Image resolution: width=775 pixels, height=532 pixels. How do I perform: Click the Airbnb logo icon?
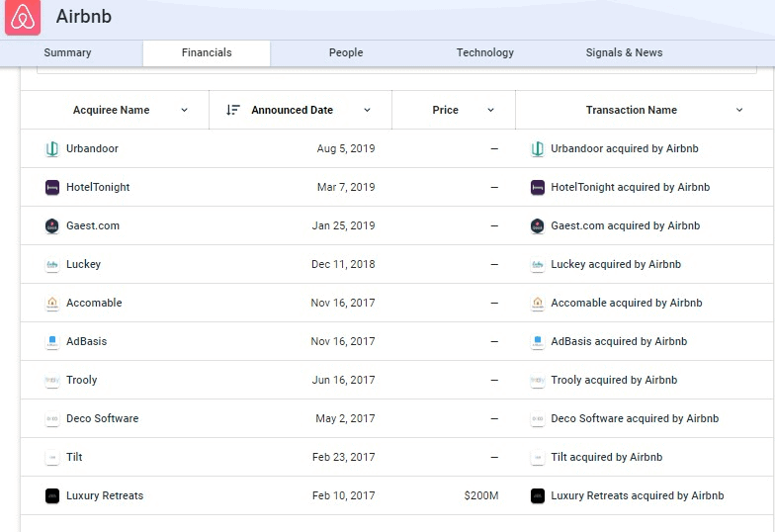click(23, 18)
